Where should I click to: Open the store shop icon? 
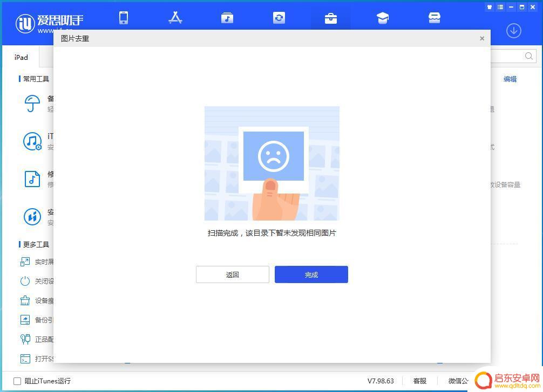[435, 18]
